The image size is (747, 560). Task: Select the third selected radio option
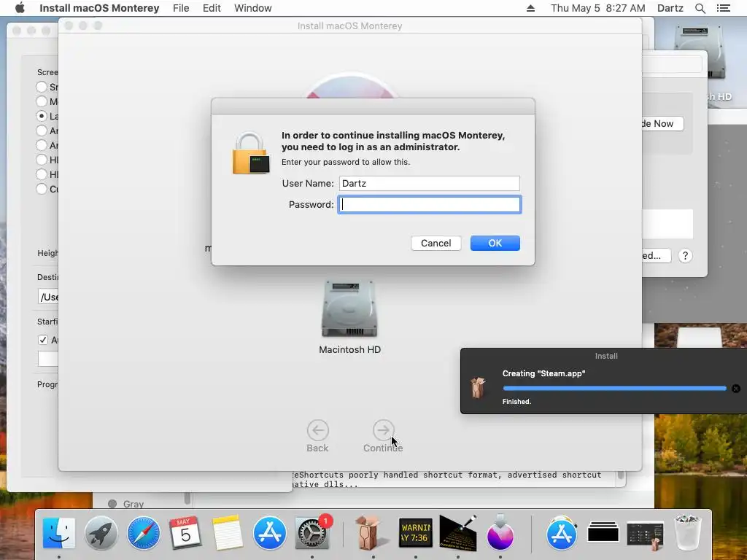pyautogui.click(x=42, y=116)
